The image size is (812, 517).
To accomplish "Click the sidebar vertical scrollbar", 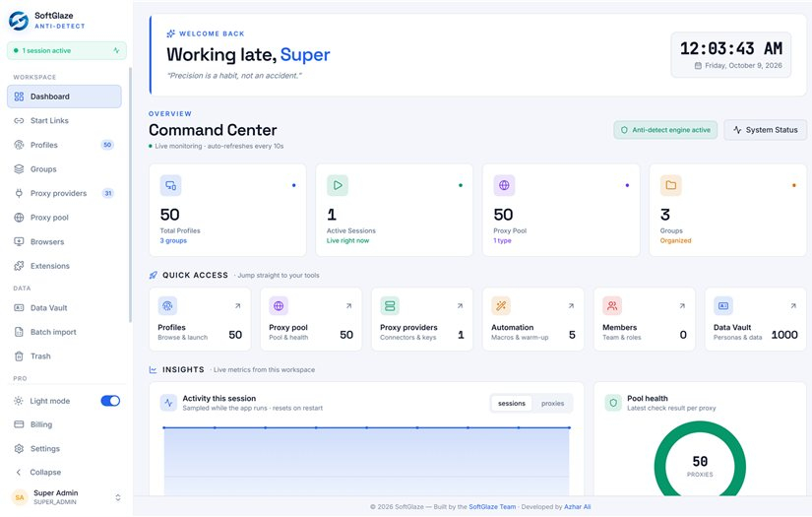I will click(x=130, y=194).
